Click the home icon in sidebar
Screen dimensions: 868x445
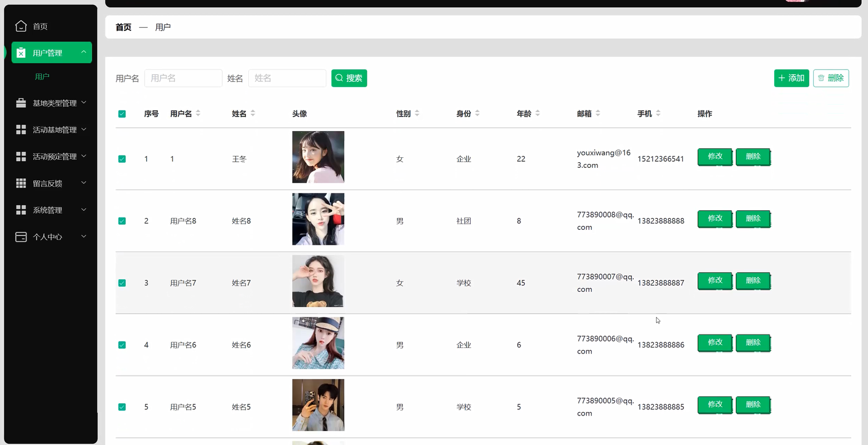click(21, 26)
